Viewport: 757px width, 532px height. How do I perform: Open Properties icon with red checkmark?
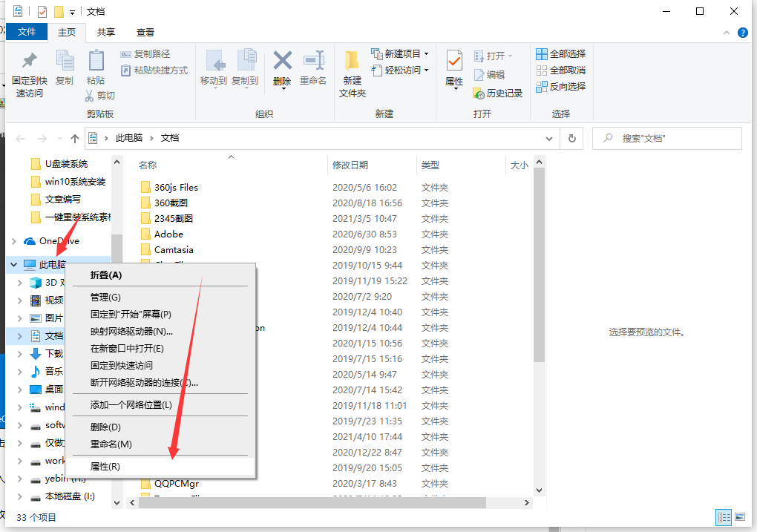coord(454,62)
